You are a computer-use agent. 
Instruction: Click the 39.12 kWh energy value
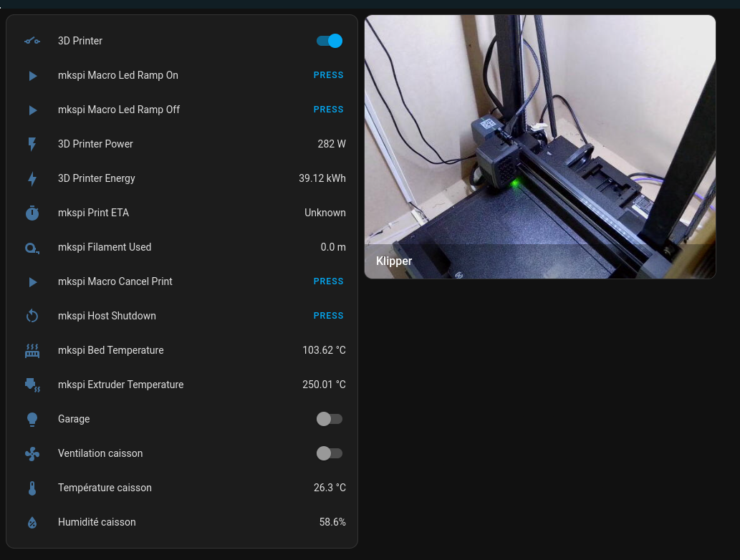pos(322,178)
